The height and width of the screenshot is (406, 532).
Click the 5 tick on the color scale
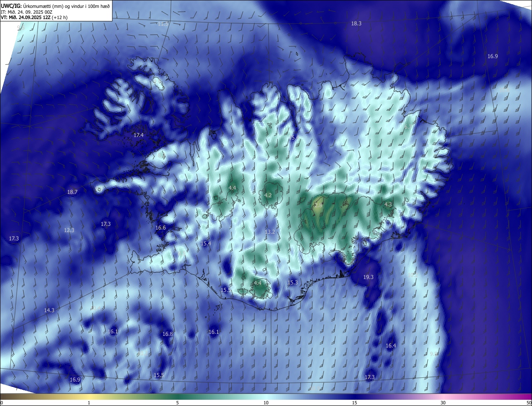[177, 403]
